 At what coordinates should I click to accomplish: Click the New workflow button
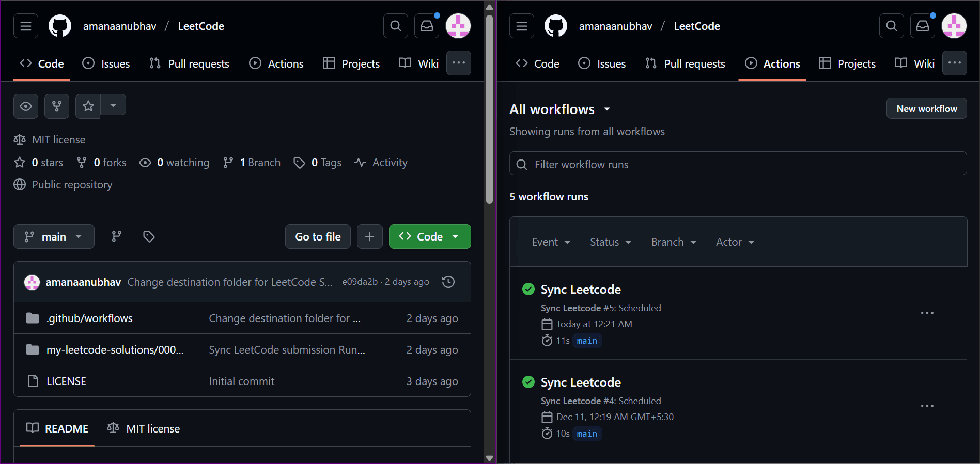(927, 108)
